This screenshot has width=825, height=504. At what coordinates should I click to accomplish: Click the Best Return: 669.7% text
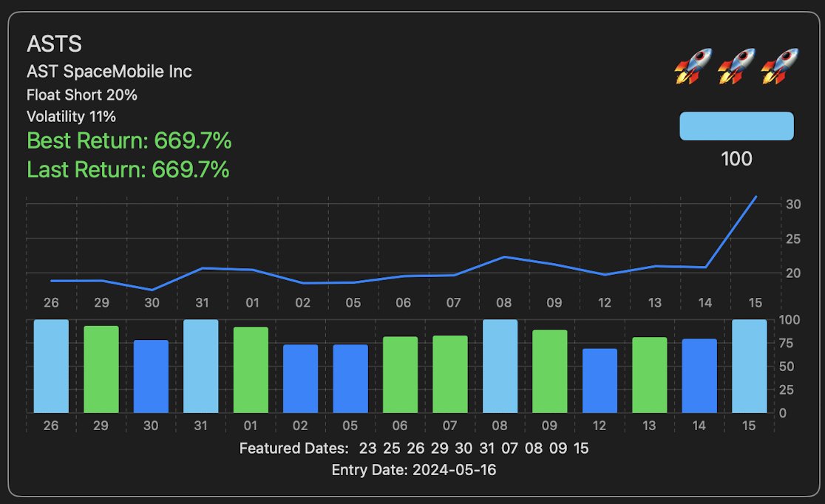click(x=129, y=141)
